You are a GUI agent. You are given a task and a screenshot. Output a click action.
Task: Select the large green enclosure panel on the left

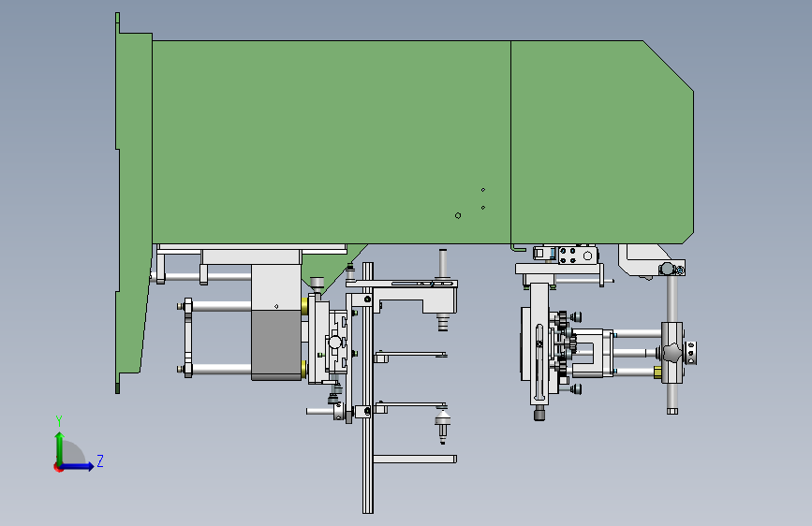pyautogui.click(x=332, y=142)
